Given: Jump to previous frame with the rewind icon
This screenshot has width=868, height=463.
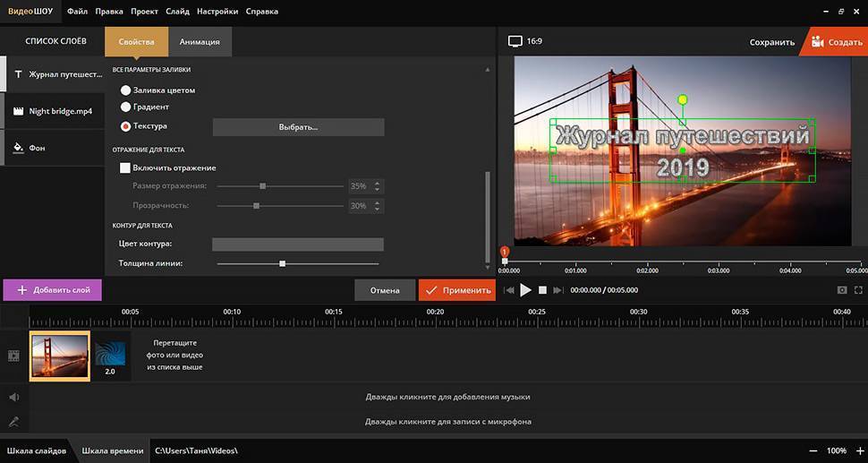Looking at the screenshot, I should [509, 290].
